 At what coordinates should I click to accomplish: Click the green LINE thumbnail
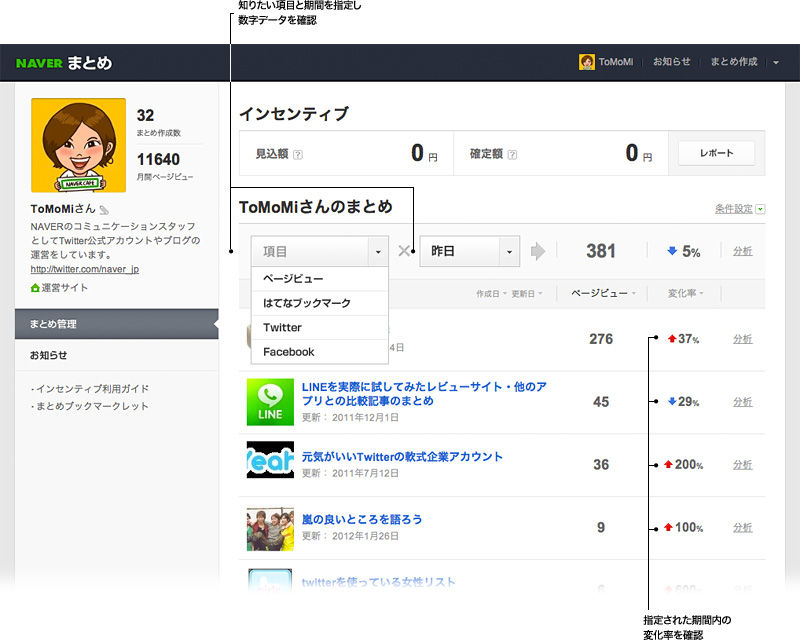pos(270,402)
